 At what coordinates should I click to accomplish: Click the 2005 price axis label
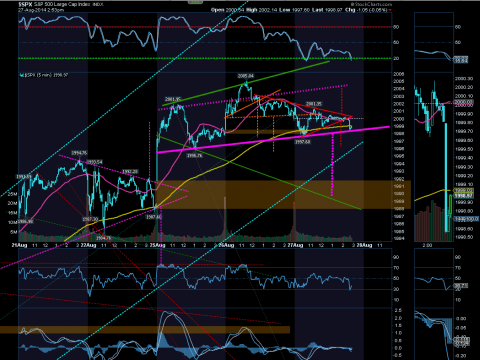[399, 81]
